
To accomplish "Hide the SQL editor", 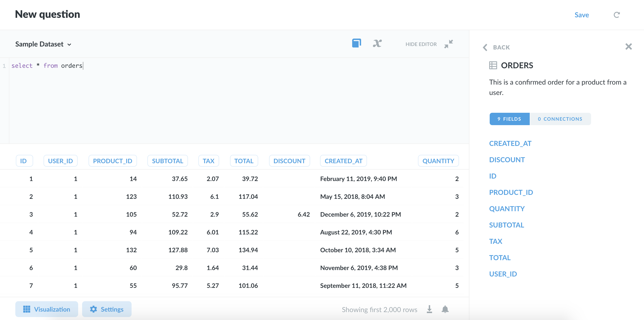I will 421,44.
